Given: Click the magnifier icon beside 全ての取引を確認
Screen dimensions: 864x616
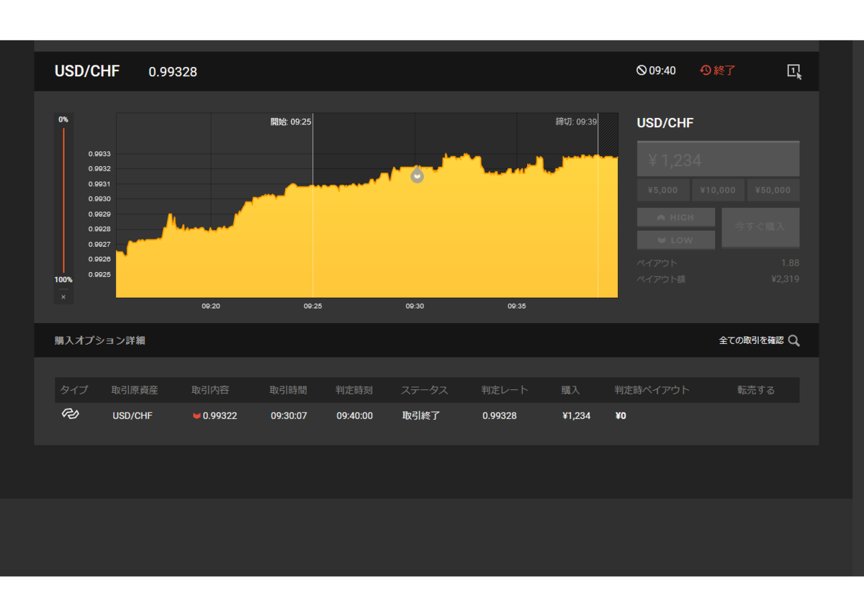Looking at the screenshot, I should [x=793, y=340].
